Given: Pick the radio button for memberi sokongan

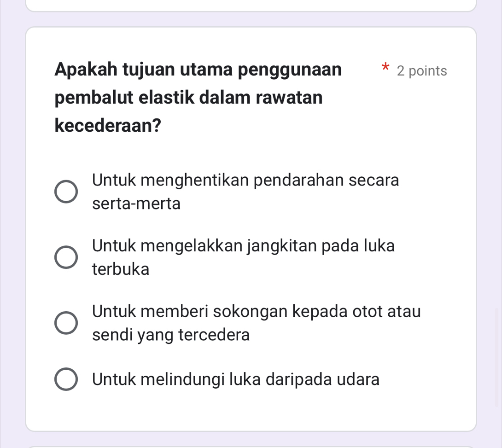Looking at the screenshot, I should click(66, 323).
